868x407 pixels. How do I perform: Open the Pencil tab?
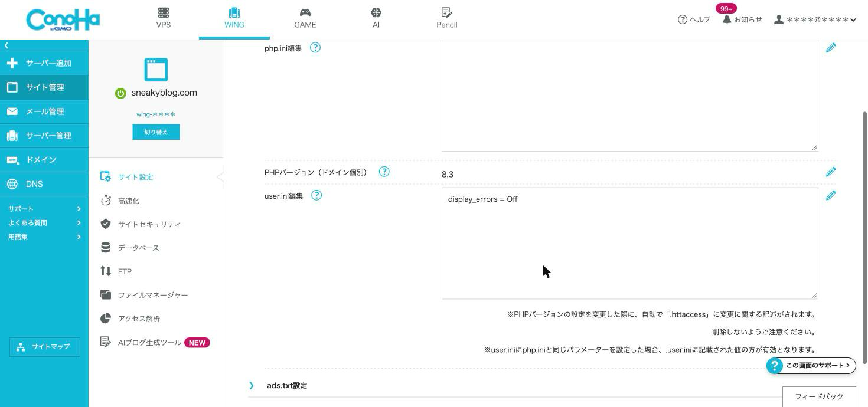coord(447,19)
